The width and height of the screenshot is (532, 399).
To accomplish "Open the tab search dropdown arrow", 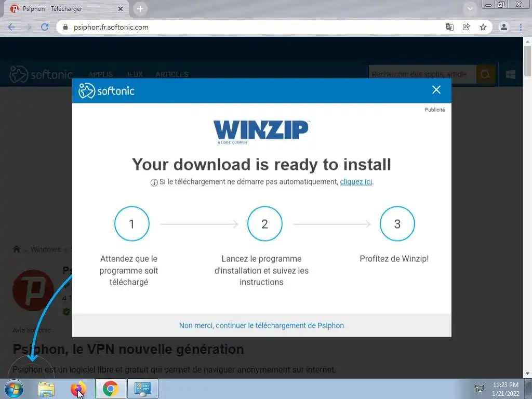I will click(470, 9).
